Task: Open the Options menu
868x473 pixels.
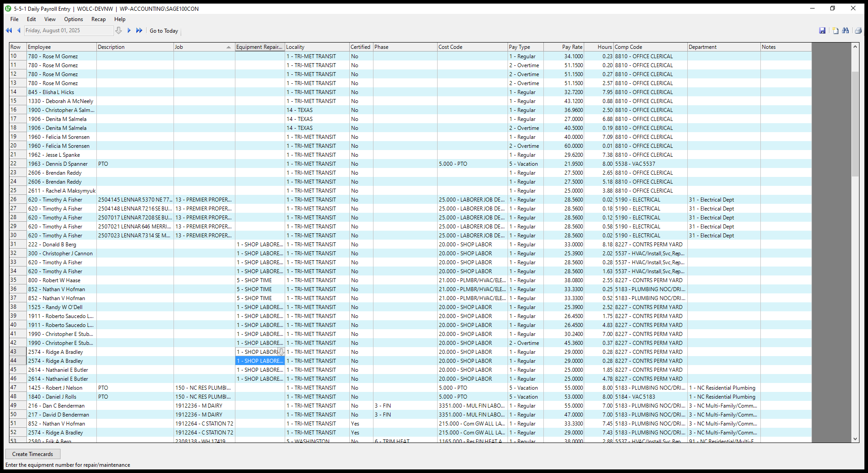Action: (74, 19)
